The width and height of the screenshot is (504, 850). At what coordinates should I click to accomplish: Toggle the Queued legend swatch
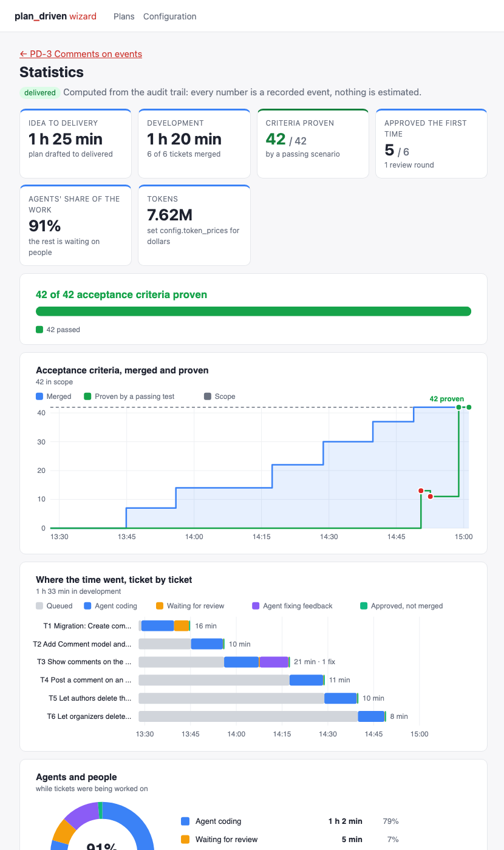coord(39,606)
